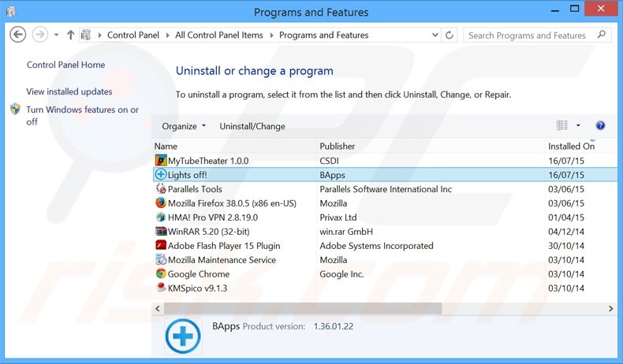The width and height of the screenshot is (623, 364).
Task: Open the Control Panel breadcrumb
Action: tap(133, 35)
